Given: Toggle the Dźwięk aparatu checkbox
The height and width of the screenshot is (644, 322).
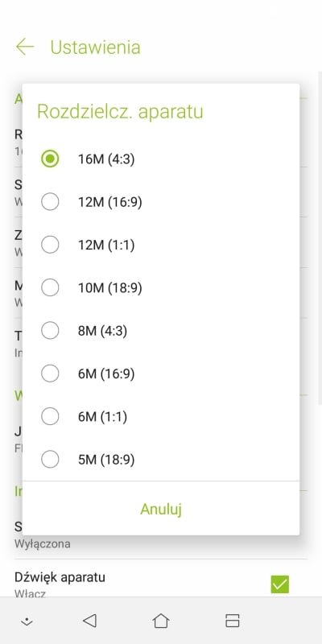Looking at the screenshot, I should pos(279,584).
